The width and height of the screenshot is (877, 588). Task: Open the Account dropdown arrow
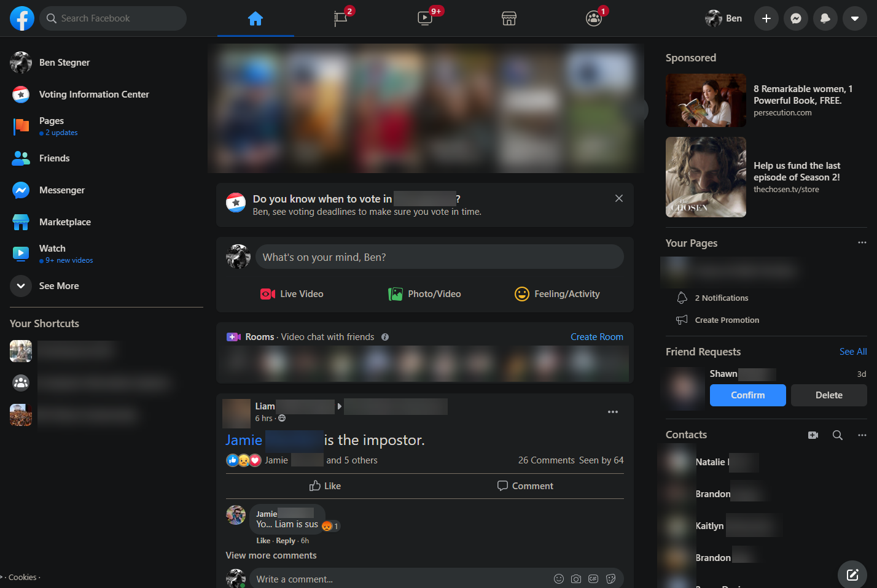pyautogui.click(x=855, y=18)
